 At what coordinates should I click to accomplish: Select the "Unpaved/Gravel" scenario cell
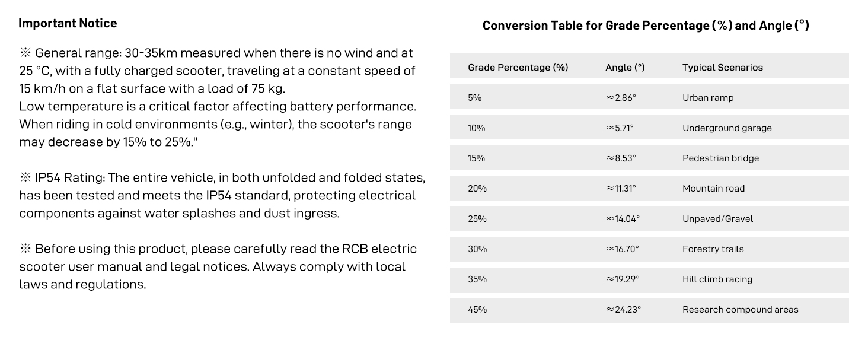tap(717, 219)
